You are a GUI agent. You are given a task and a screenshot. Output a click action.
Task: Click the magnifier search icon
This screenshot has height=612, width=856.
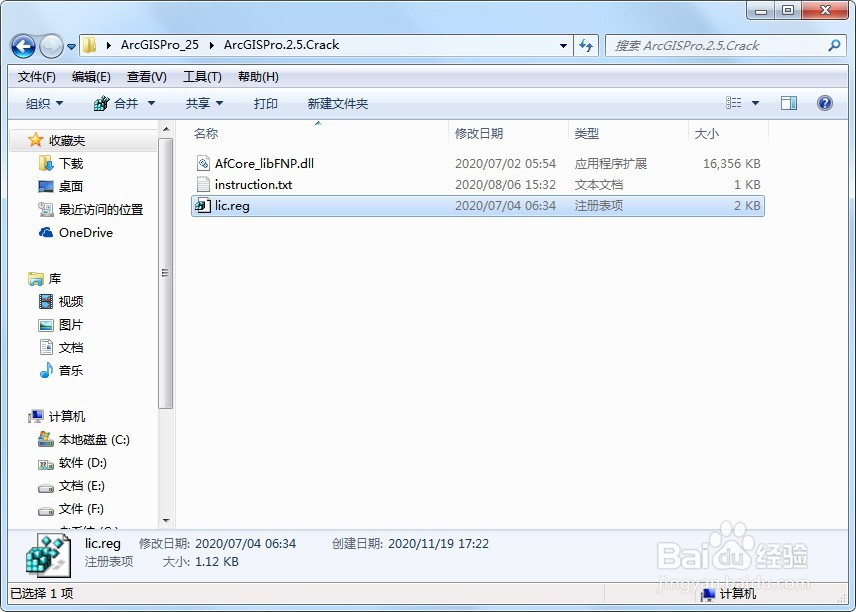[834, 45]
